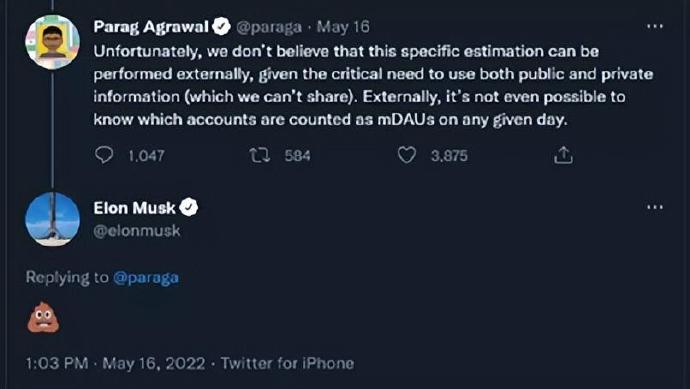
Task: Open the Parag Agrawal display name link
Action: [151, 27]
